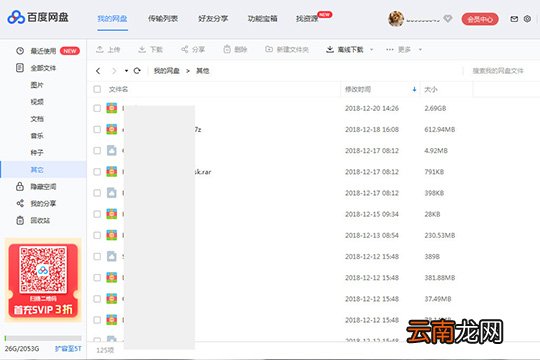Screen dimensions: 540x360
Task: Click archive icon of the 37.49MB file
Action: tap(112, 299)
